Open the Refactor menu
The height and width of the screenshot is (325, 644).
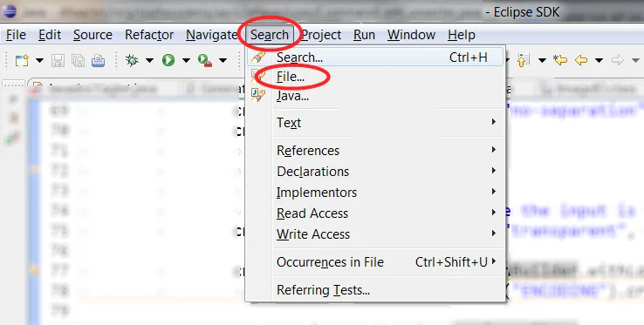149,35
